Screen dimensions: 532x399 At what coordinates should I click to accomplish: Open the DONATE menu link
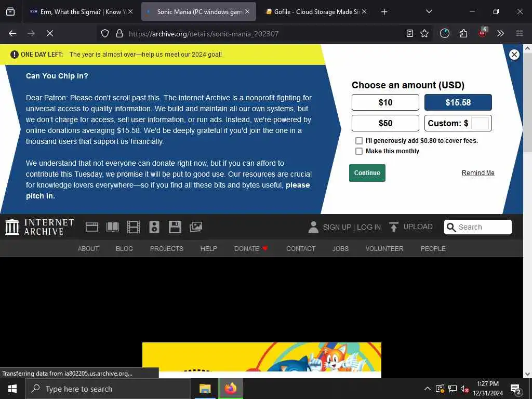[251, 249]
